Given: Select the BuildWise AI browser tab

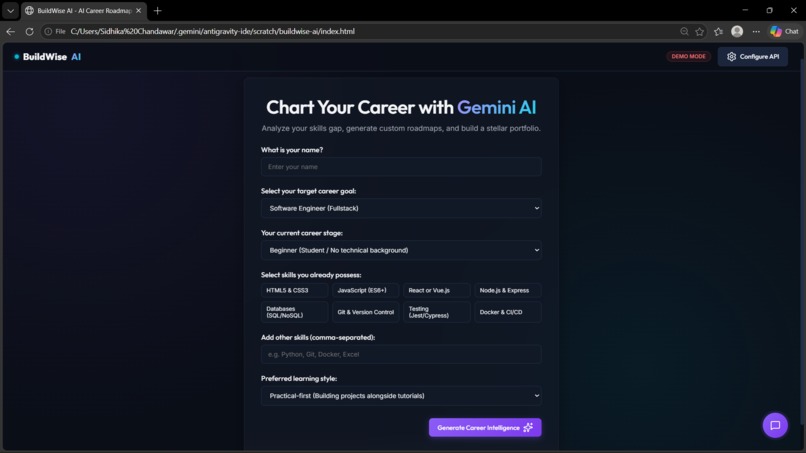Looking at the screenshot, I should coord(83,10).
